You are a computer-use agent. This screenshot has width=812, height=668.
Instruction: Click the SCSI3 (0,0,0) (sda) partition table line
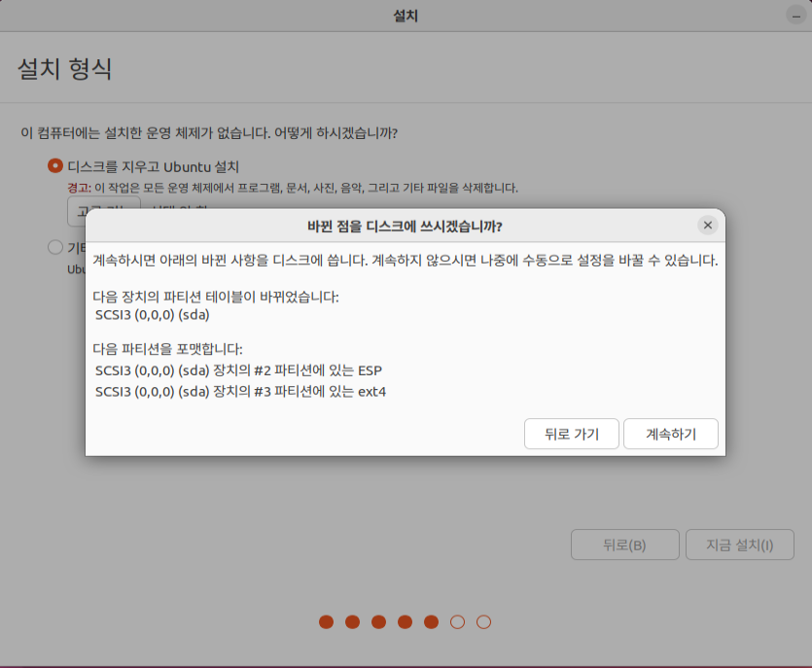[153, 315]
